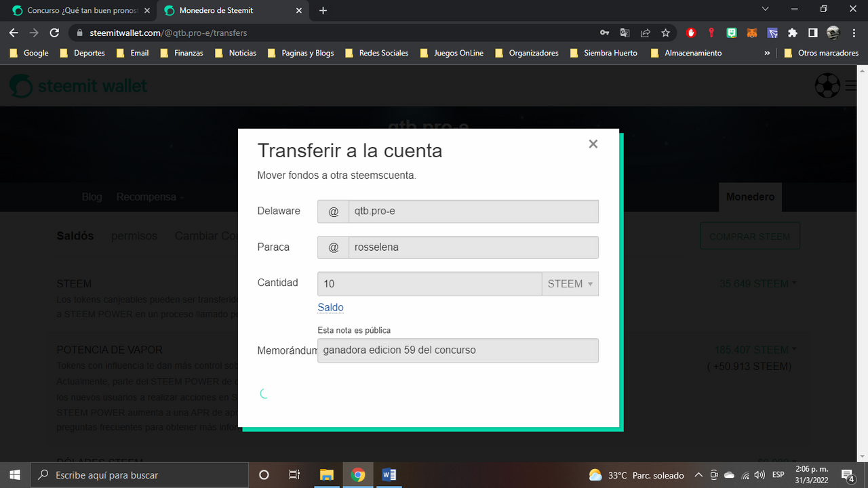Open a new browser tab
The height and width of the screenshot is (488, 868).
point(323,10)
